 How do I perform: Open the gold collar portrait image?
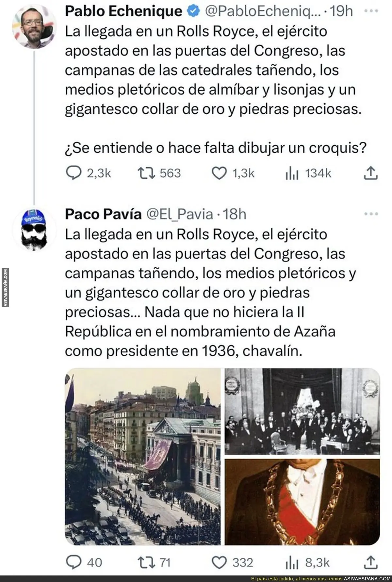pos(302,502)
